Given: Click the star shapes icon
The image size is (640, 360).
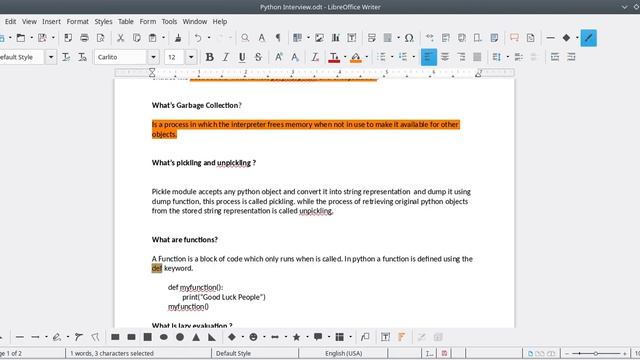Looking at the screenshot, I should (x=296, y=337).
